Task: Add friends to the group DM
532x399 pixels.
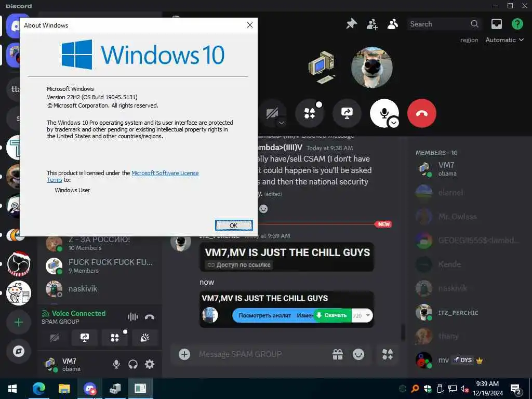Action: click(372, 24)
